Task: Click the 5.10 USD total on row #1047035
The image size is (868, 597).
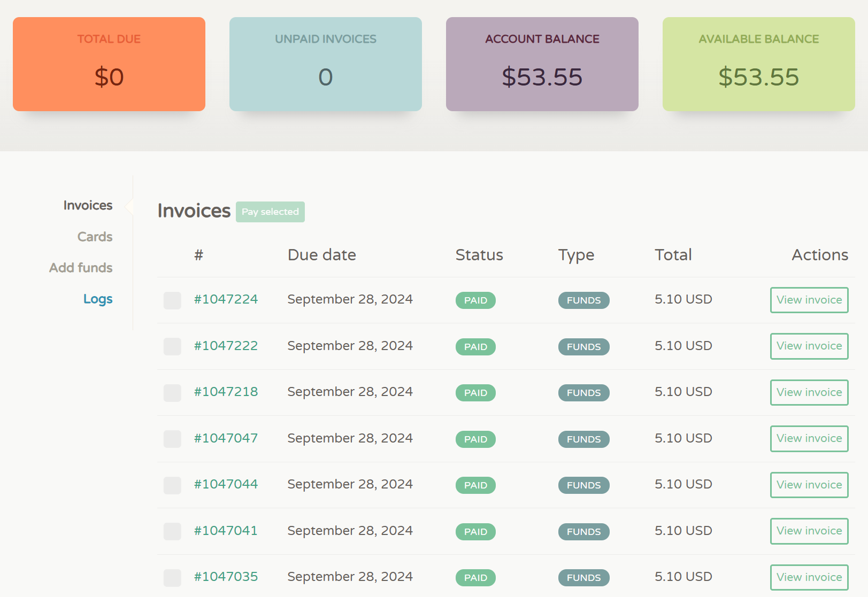Action: (x=683, y=577)
